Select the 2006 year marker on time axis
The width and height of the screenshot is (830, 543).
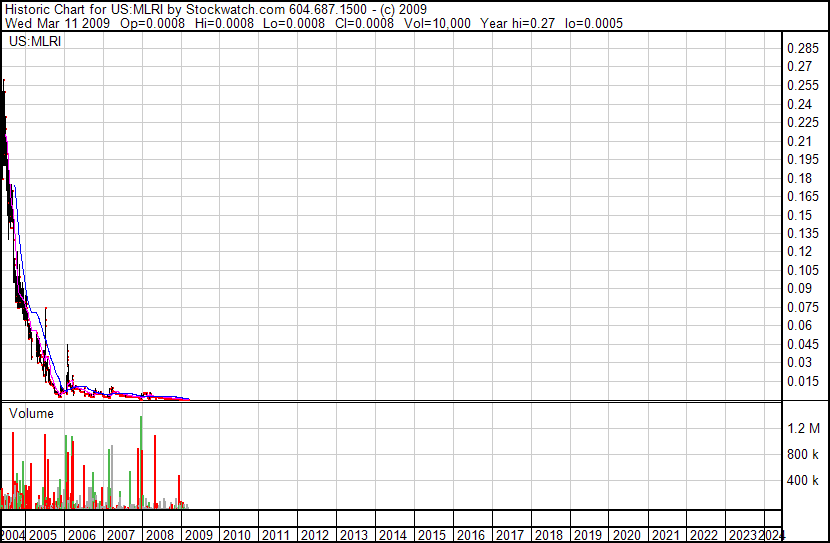(x=82, y=535)
